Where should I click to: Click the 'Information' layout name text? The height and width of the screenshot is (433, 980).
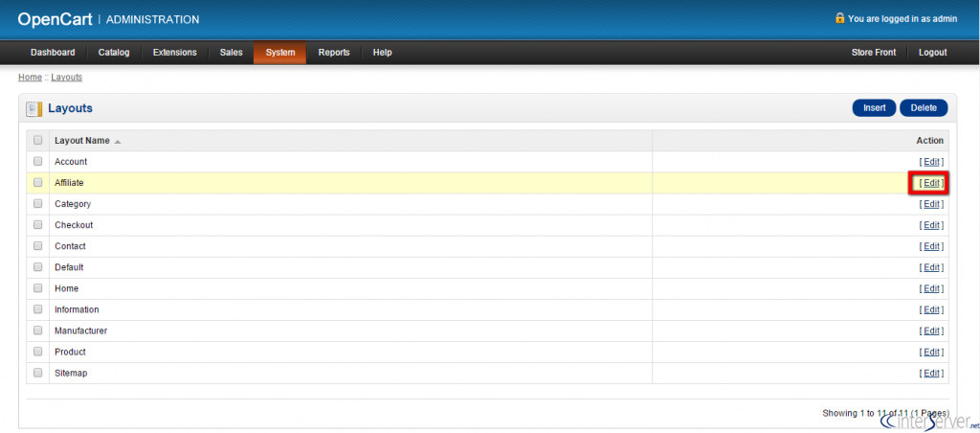(x=77, y=309)
